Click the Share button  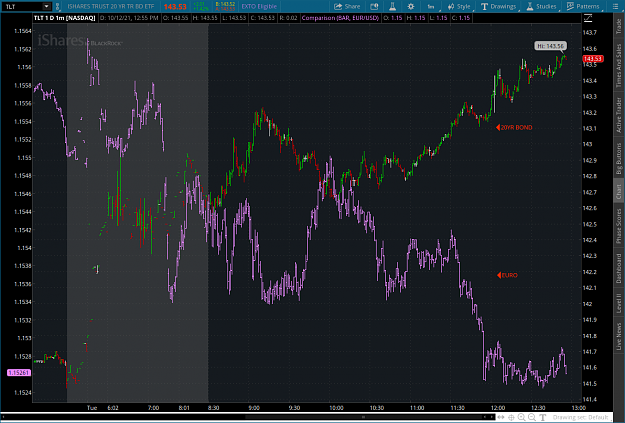(x=347, y=6)
